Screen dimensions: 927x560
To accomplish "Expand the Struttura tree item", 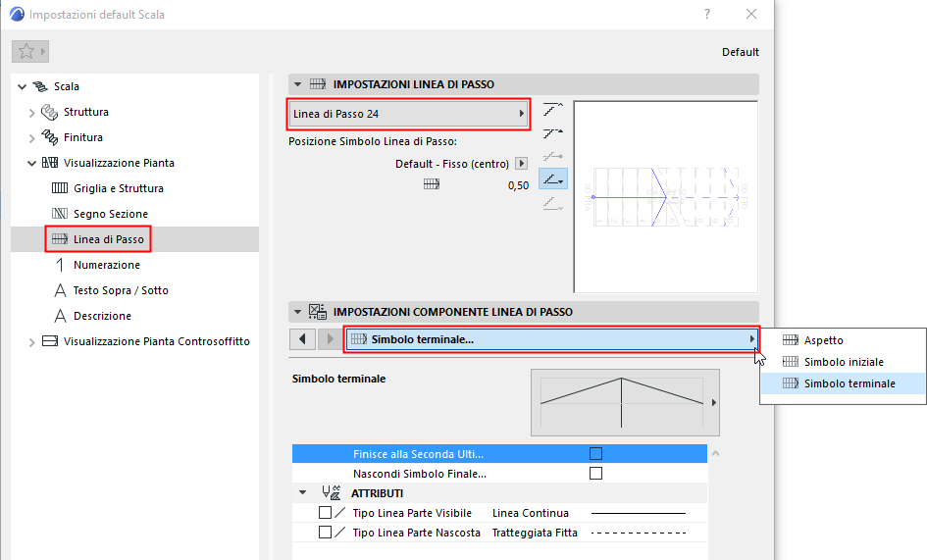I will pos(32,113).
